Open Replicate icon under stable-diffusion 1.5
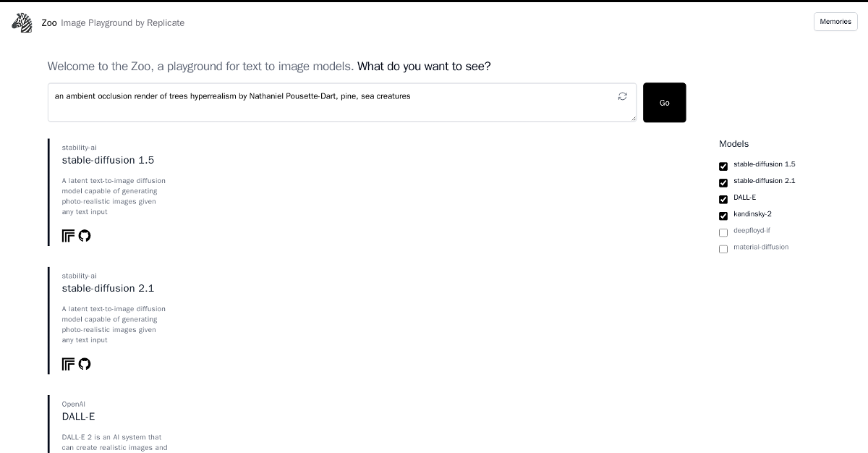The height and width of the screenshot is (453, 868). [x=69, y=236]
